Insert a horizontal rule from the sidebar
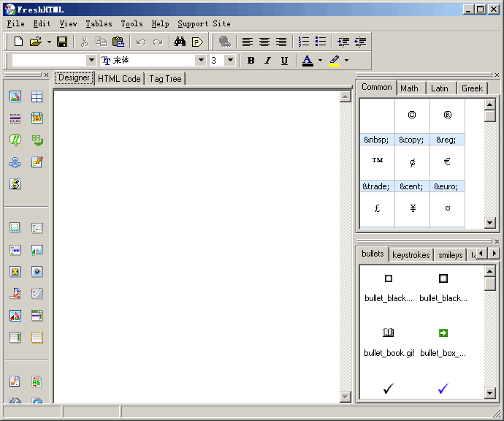 pos(15,118)
